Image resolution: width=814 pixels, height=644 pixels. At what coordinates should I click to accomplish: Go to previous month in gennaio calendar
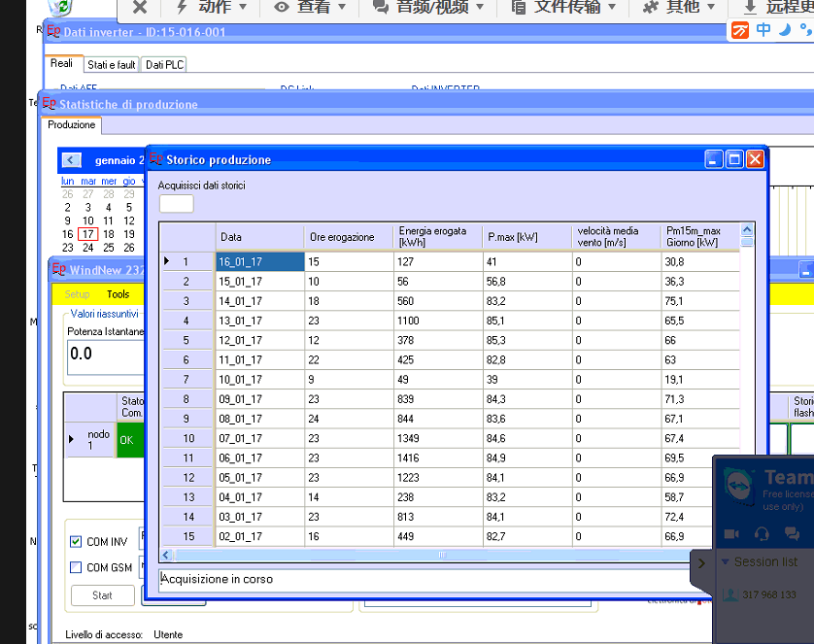72,160
